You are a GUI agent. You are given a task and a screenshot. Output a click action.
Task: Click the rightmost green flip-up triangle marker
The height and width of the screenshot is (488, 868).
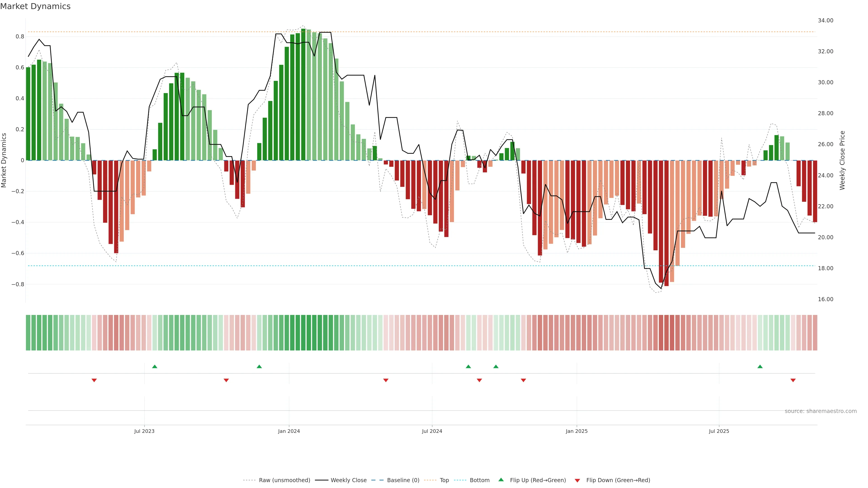(760, 366)
